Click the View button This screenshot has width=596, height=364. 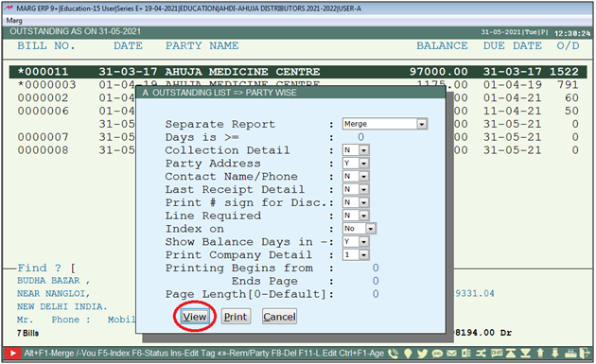pos(195,317)
